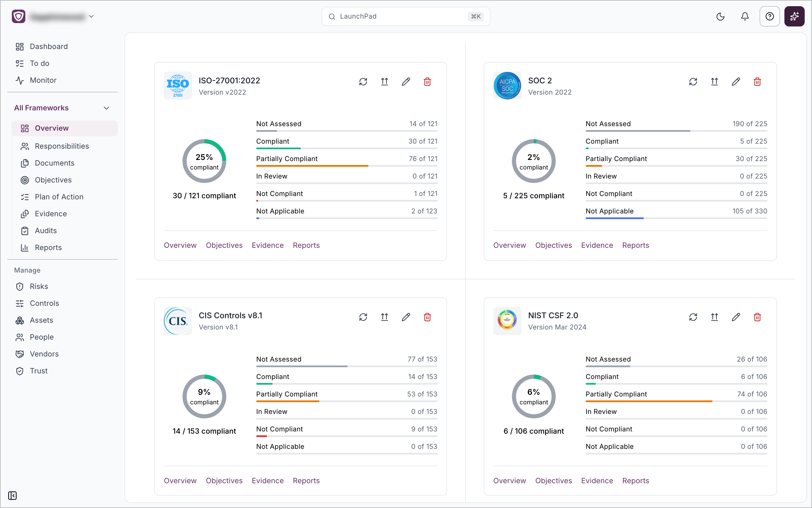The height and width of the screenshot is (508, 812).
Task: Refresh the CIS Controls v8.1 framework
Action: click(x=363, y=317)
